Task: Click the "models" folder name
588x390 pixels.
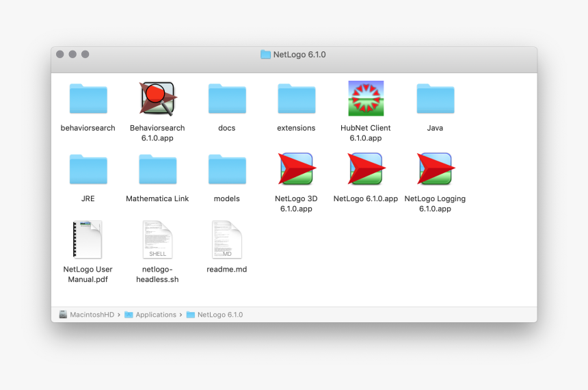Action: 227,198
